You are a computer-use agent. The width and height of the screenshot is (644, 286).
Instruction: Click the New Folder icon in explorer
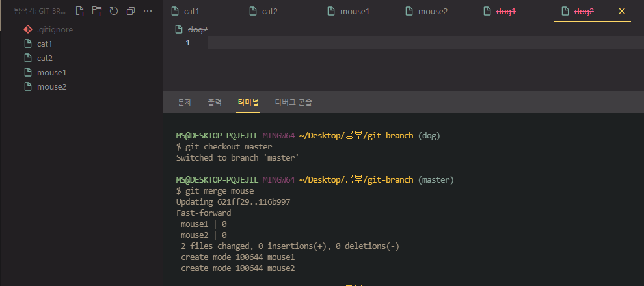pos(97,11)
